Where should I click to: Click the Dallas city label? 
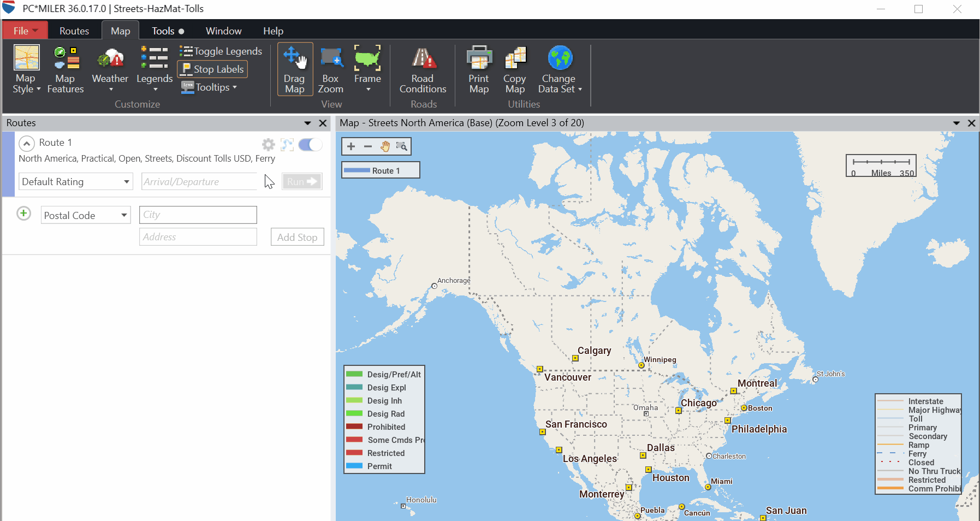click(661, 448)
